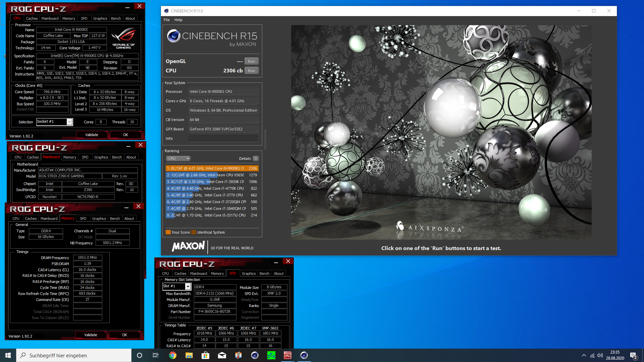Open About tab in top CPU-Z window
Image resolution: width=644 pixels, height=362 pixels.
[130, 18]
